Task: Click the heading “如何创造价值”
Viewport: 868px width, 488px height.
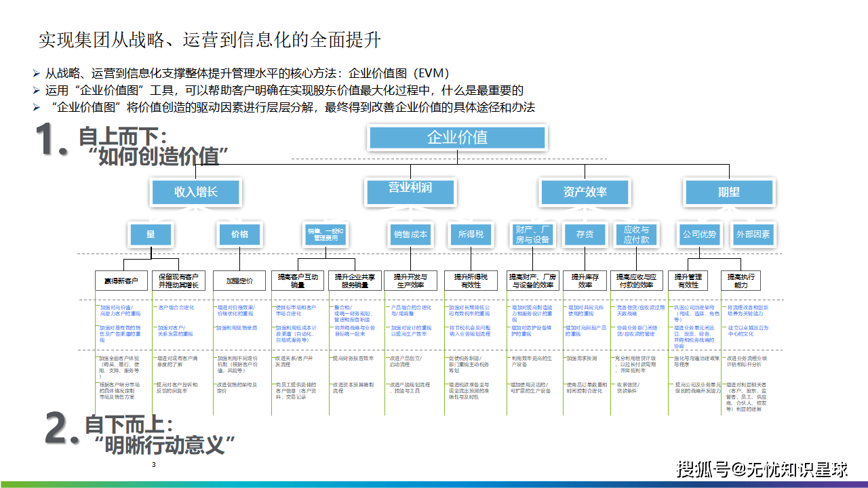Action: click(x=157, y=157)
